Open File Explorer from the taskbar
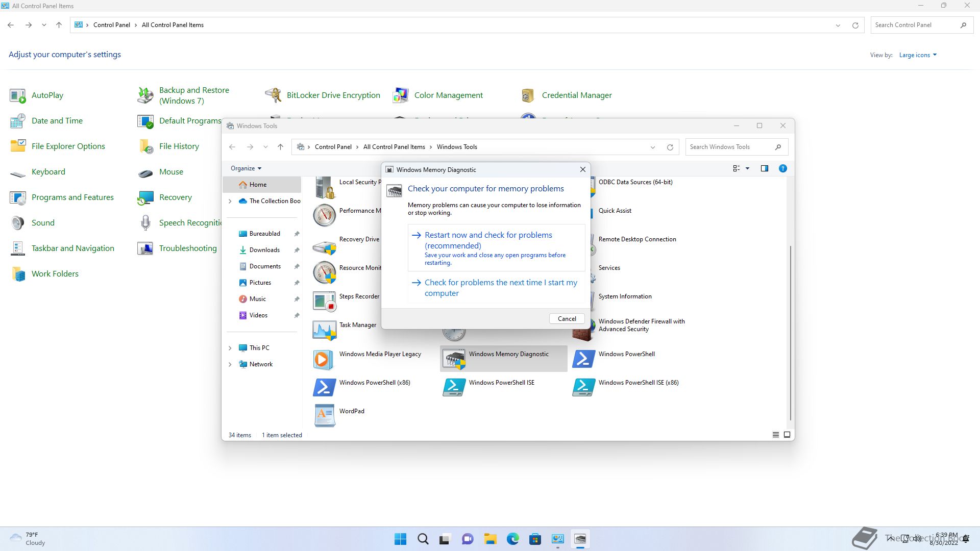 coord(490,539)
